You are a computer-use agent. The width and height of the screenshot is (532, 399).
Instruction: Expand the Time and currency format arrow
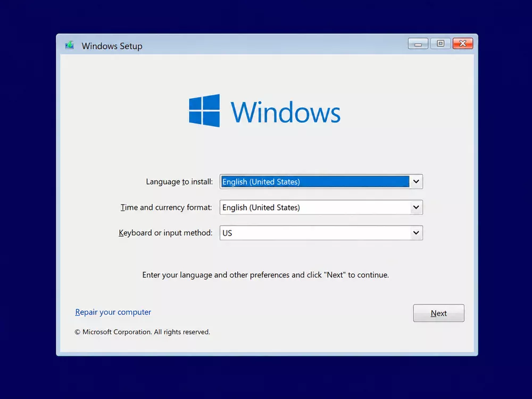click(x=416, y=207)
